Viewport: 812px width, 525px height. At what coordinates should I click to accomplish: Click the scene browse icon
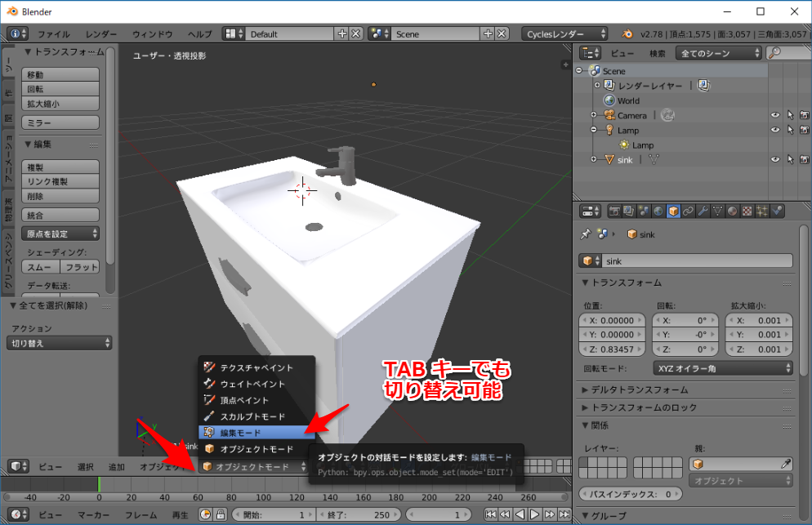click(x=379, y=33)
